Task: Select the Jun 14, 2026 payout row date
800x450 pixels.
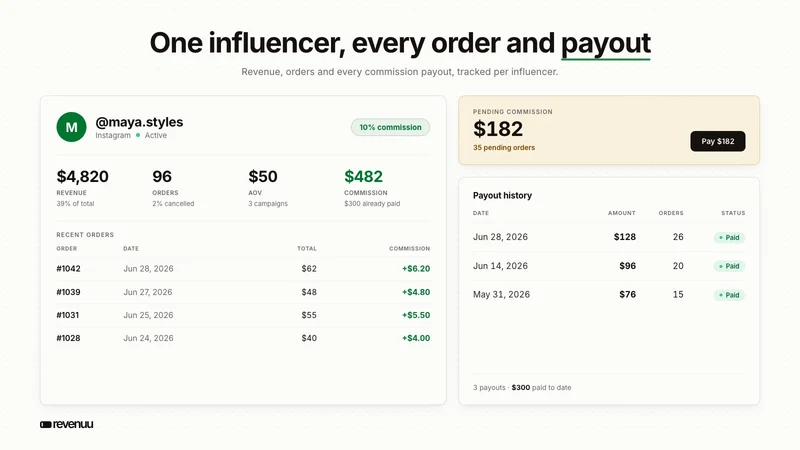Action: pyautogui.click(x=500, y=266)
